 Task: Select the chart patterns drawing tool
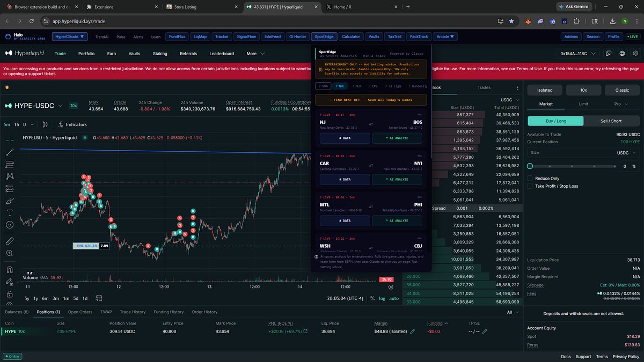(x=10, y=176)
